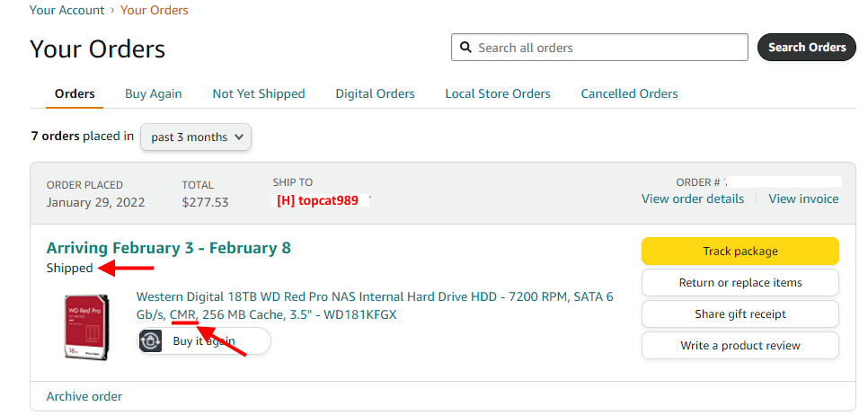
Task: Open the View order details link
Action: (x=693, y=199)
